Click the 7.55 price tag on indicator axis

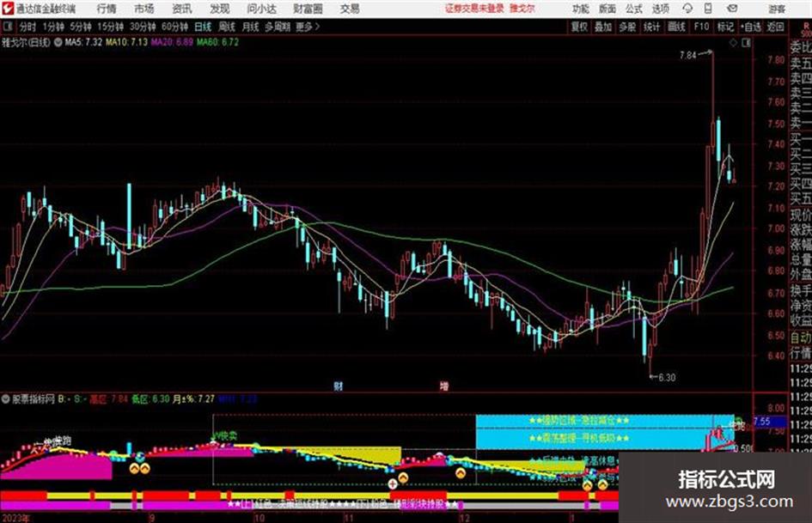pos(770,422)
